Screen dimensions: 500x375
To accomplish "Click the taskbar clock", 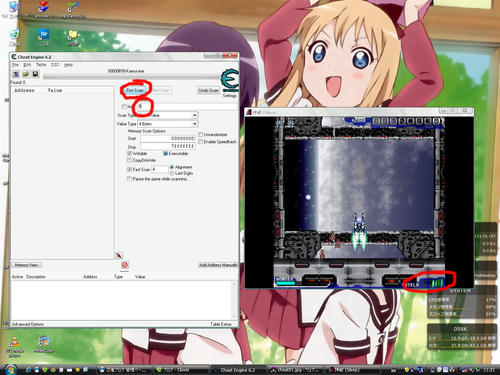I will point(489,370).
